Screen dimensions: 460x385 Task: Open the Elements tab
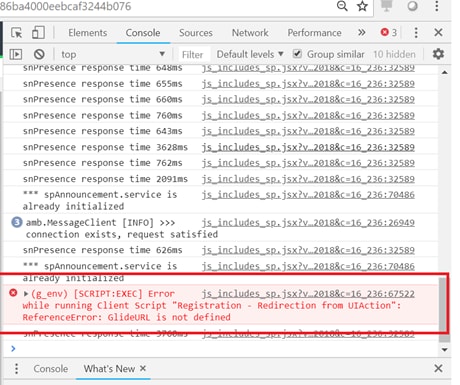click(x=88, y=33)
